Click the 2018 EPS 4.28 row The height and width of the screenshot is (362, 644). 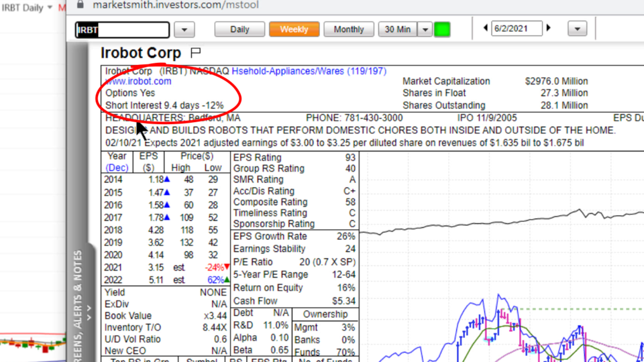click(166, 230)
